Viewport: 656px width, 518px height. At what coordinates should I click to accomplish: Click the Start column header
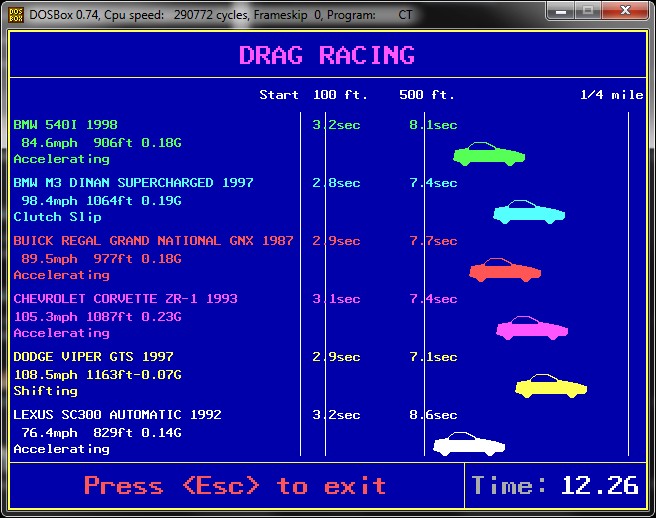(279, 95)
